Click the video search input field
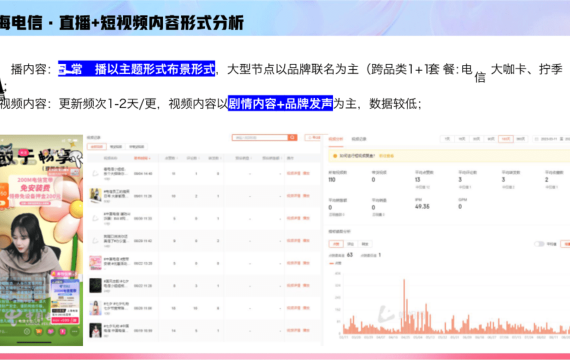 click(x=260, y=137)
